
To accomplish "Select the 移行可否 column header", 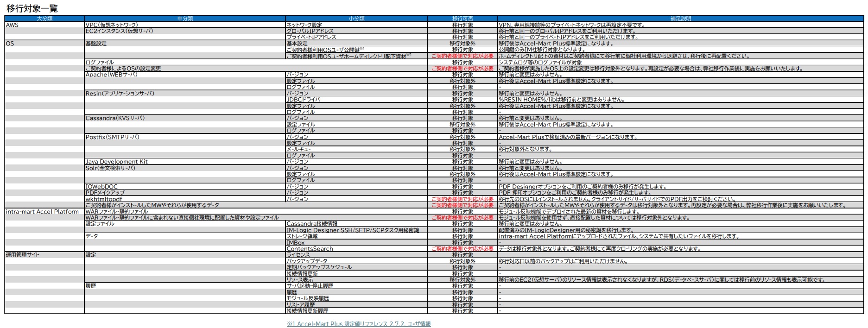I will 462,19.
